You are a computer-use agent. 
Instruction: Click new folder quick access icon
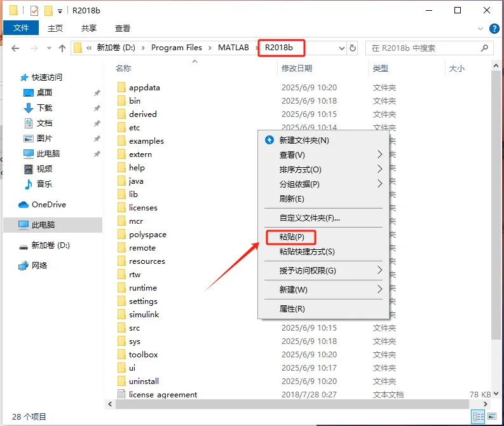48,11
